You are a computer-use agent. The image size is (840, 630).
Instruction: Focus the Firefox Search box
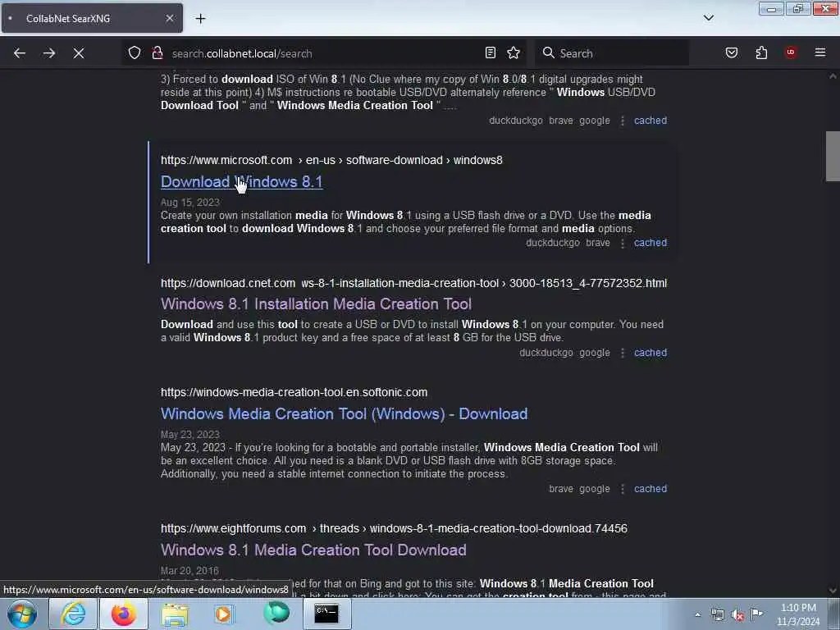612,53
